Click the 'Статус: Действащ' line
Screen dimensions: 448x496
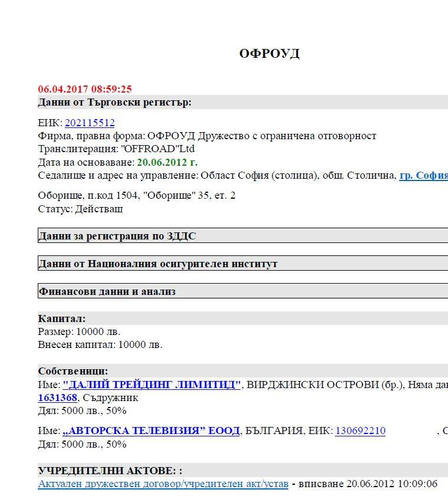pyautogui.click(x=80, y=209)
